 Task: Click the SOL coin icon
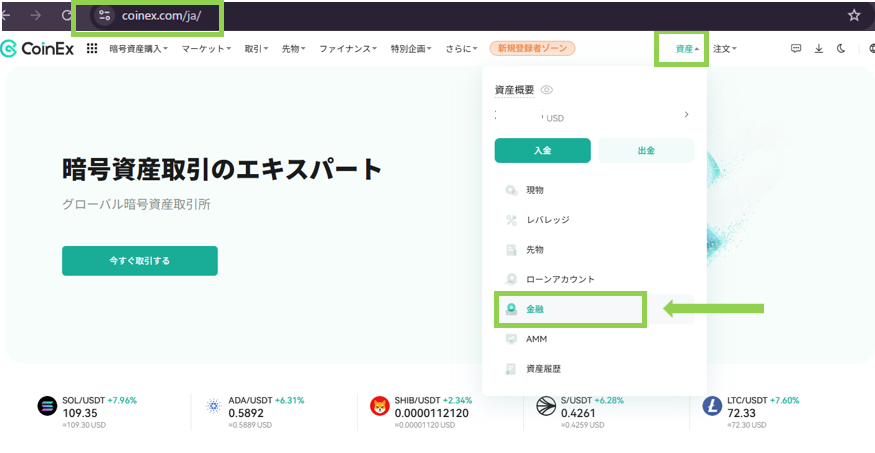(x=47, y=406)
